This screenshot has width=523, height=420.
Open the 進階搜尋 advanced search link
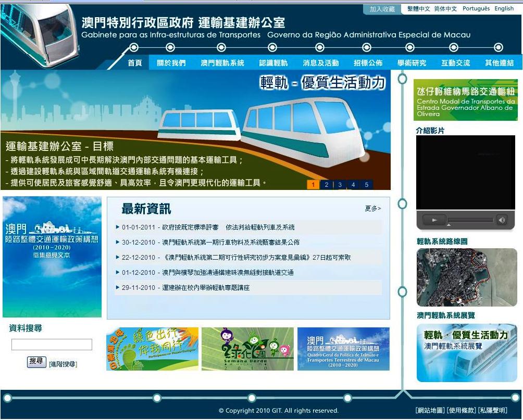click(63, 364)
